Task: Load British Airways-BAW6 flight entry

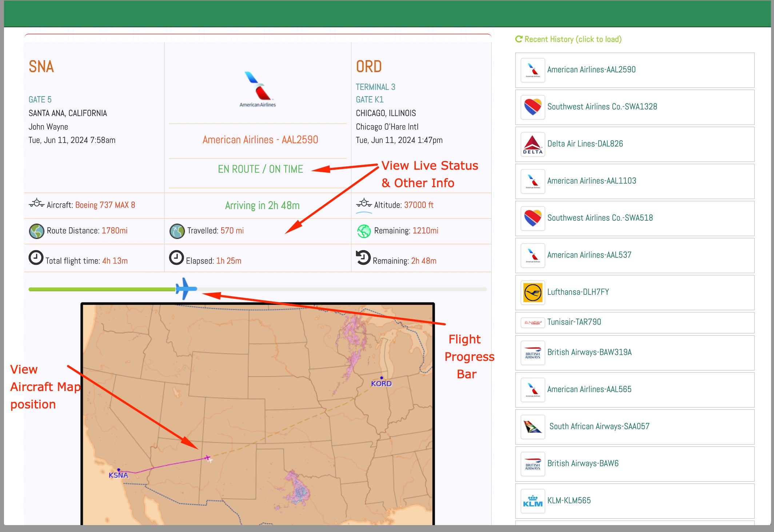Action: (x=583, y=464)
